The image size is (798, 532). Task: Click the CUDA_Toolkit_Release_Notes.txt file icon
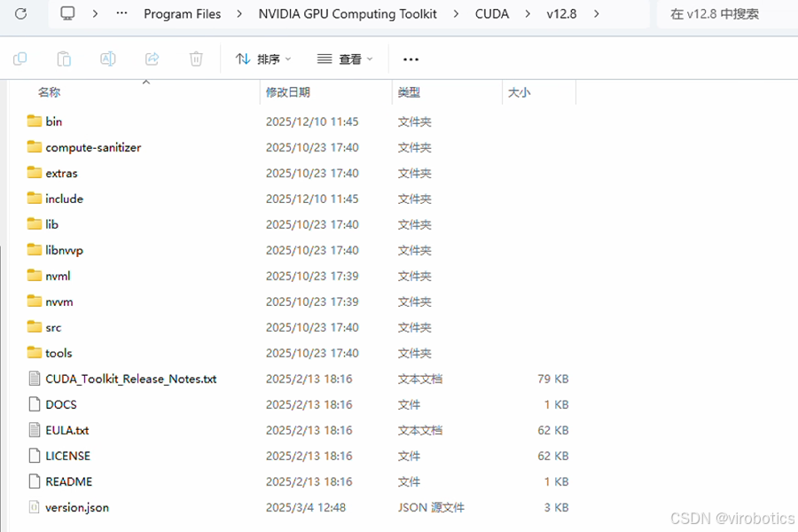[x=34, y=379]
